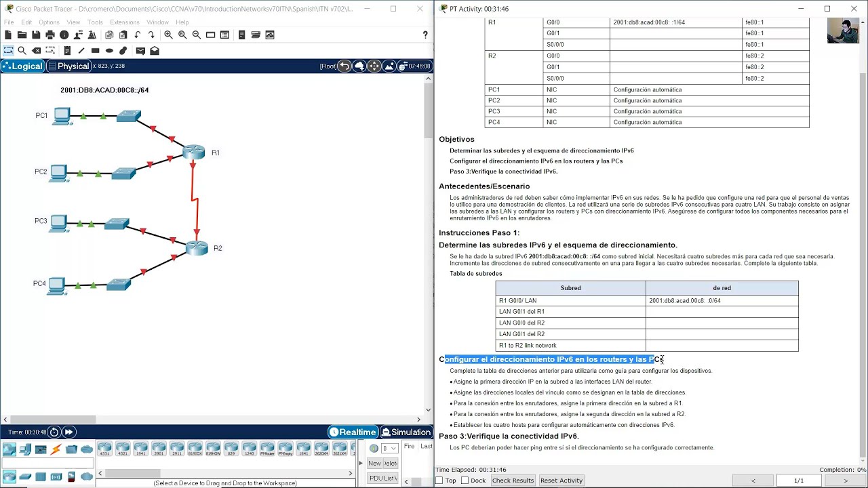868x488 pixels.
Task: Click the Zoom Out magnifier icon
Action: [197, 35]
